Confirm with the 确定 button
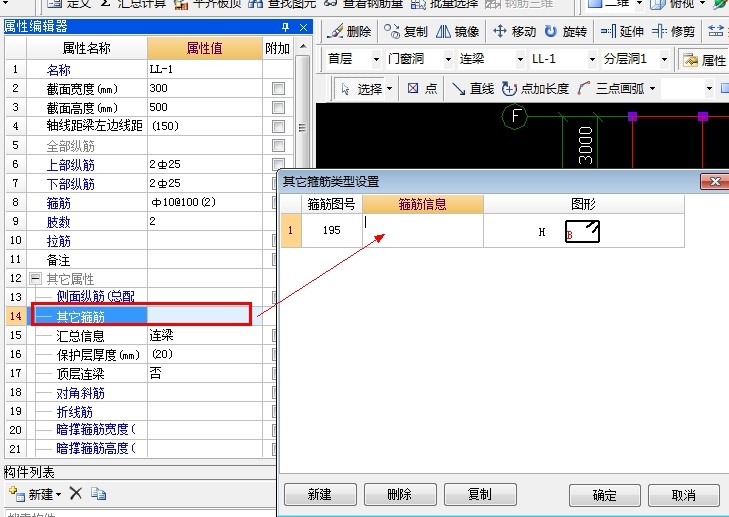The image size is (729, 517). [604, 495]
